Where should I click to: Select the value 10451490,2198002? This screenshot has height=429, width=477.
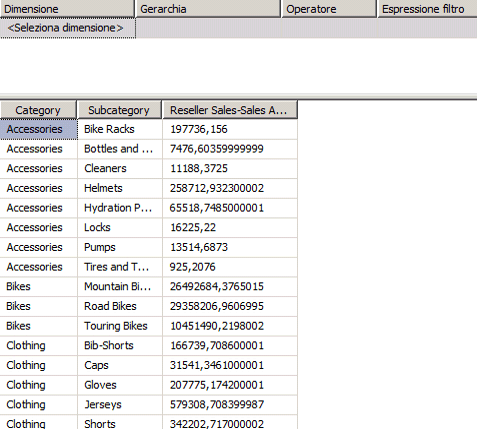click(230, 326)
